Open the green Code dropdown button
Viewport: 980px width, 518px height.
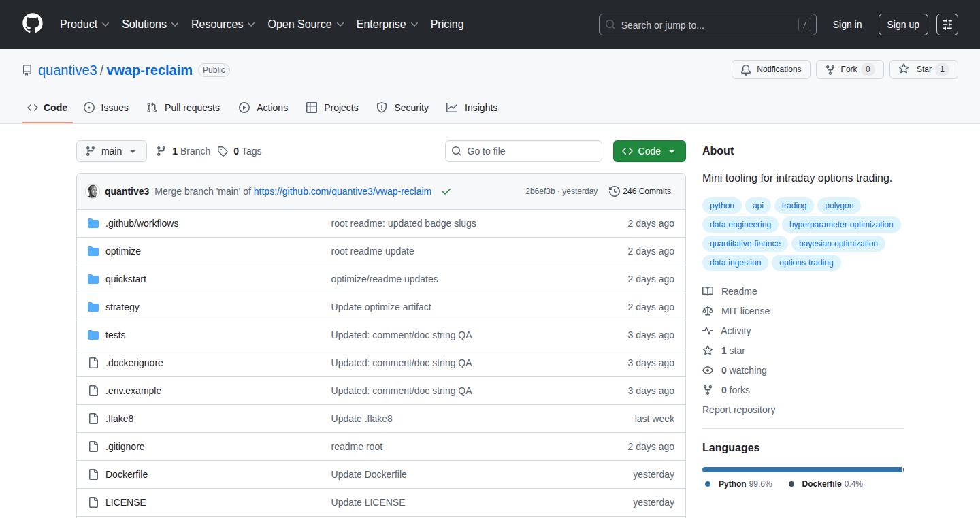point(649,151)
